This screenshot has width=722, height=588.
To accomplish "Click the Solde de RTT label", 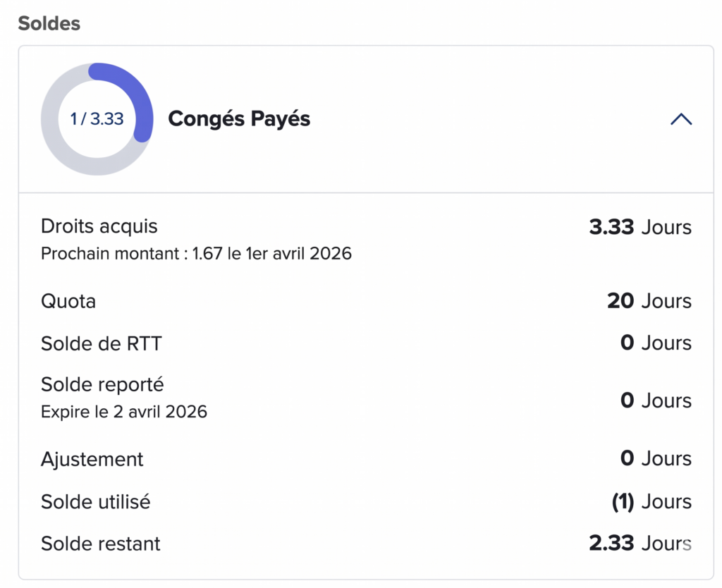I will point(102,343).
